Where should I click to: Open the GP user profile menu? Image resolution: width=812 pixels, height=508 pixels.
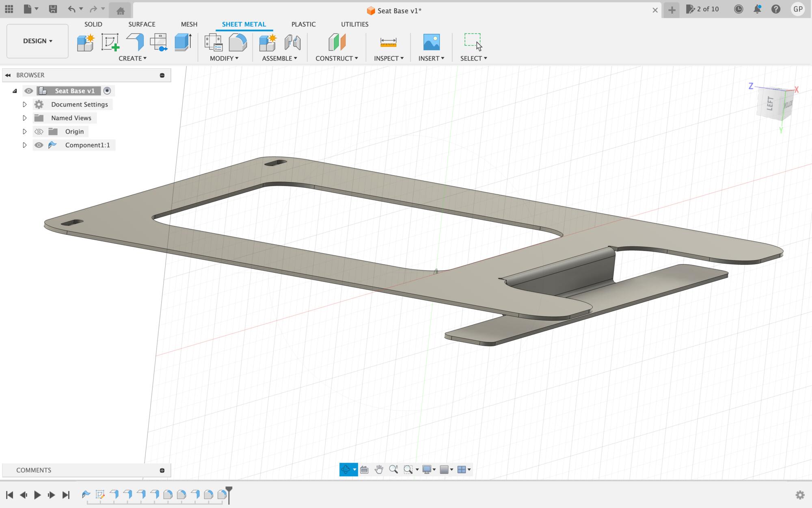tap(798, 9)
